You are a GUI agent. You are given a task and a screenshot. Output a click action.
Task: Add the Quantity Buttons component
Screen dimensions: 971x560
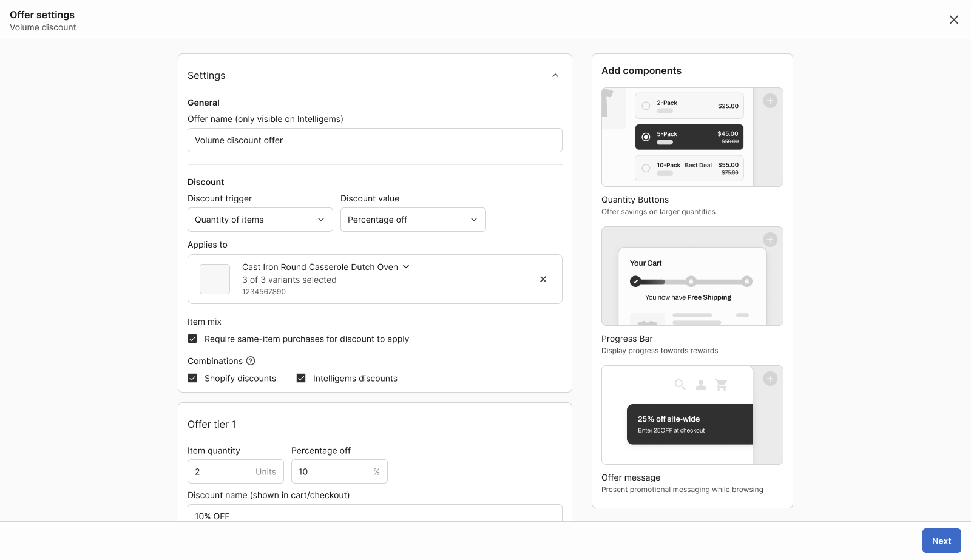pyautogui.click(x=770, y=101)
